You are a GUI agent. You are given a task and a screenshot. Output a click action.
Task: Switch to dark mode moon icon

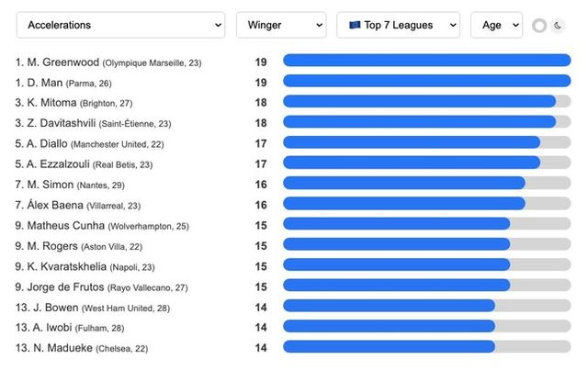coord(558,26)
